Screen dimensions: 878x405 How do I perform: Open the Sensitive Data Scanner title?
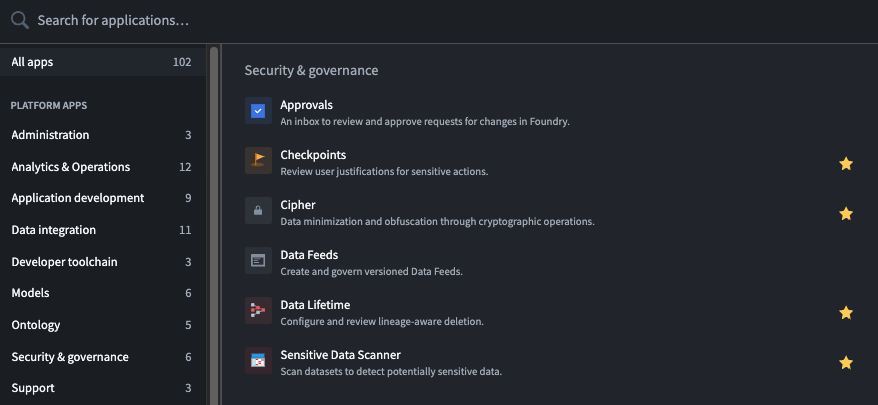340,355
